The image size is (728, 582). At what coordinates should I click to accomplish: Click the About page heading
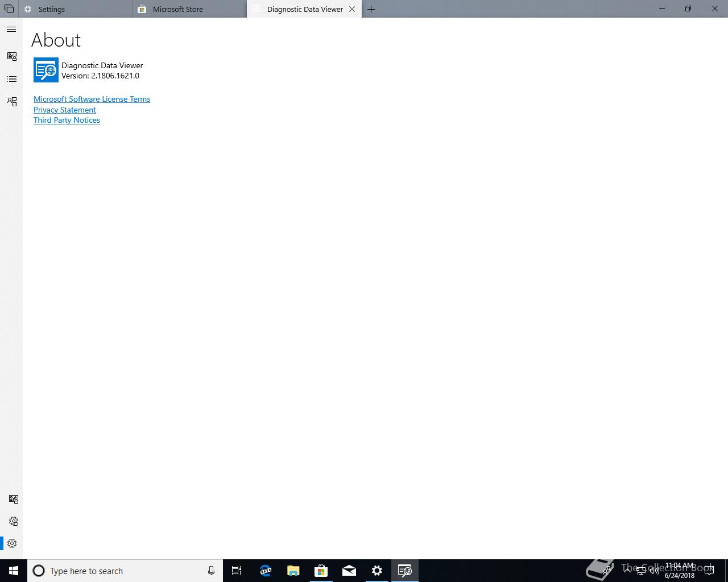(56, 40)
